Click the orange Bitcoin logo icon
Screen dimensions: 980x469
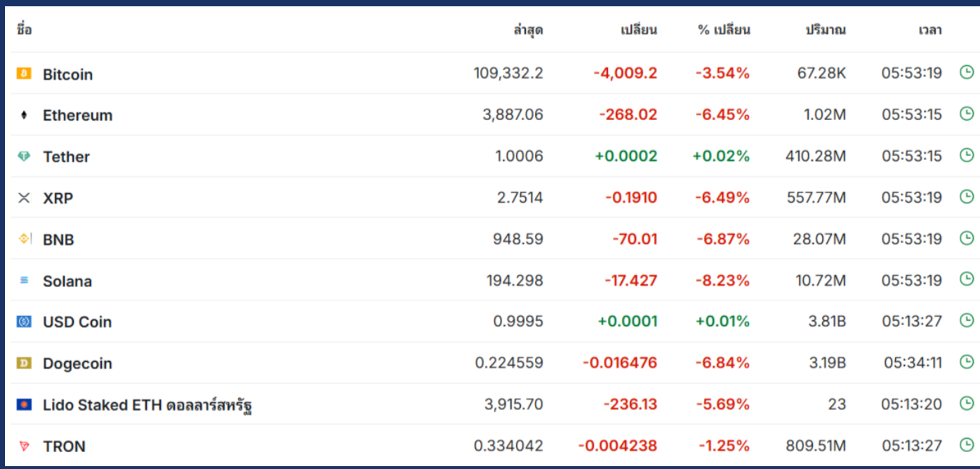click(x=24, y=73)
